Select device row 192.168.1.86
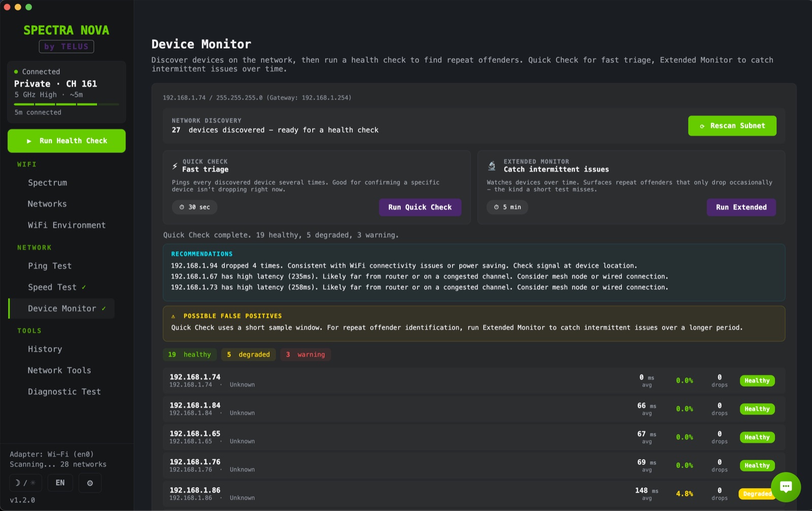 click(474, 494)
